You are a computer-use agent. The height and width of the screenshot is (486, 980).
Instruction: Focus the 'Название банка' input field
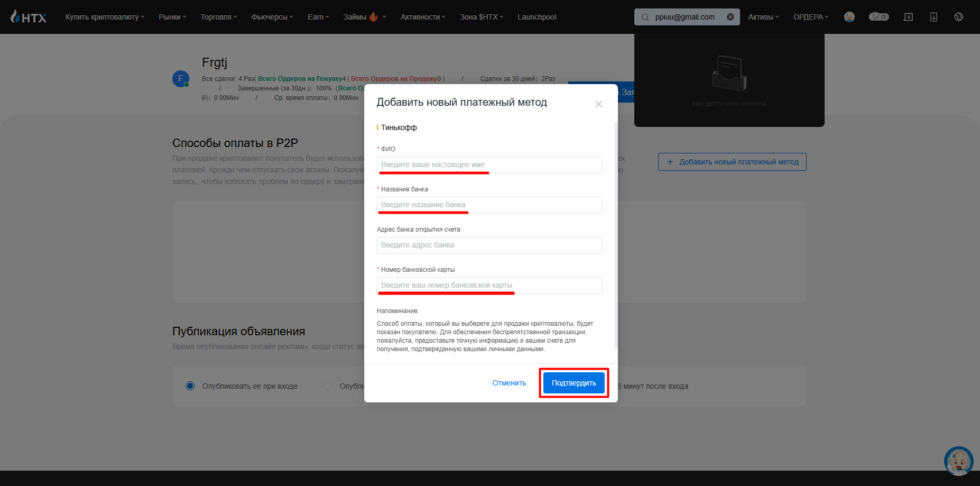489,205
